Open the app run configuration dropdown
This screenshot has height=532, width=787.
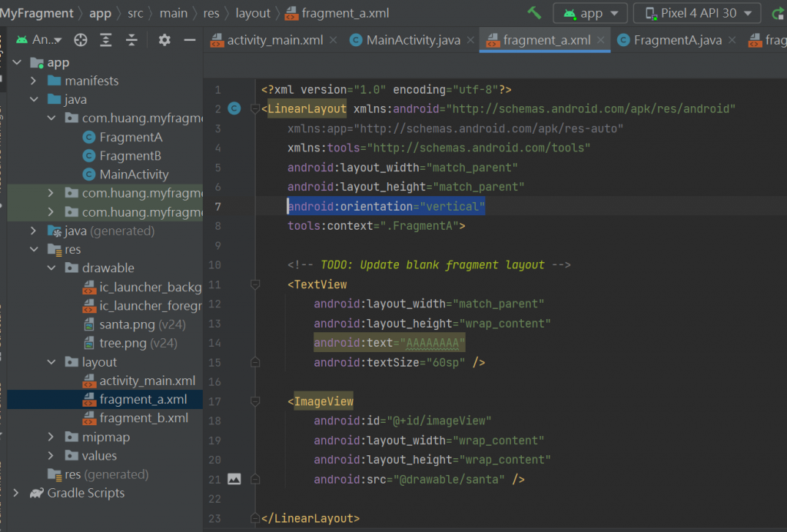point(590,13)
